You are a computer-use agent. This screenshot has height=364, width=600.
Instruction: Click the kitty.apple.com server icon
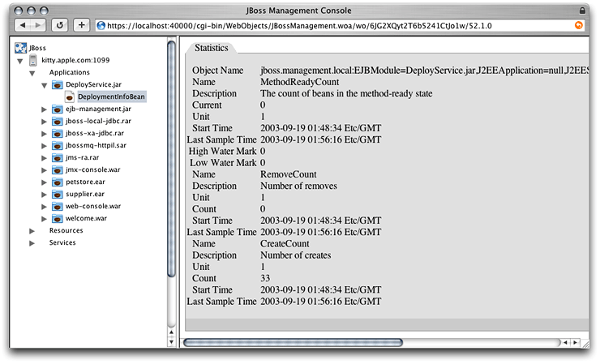point(33,60)
